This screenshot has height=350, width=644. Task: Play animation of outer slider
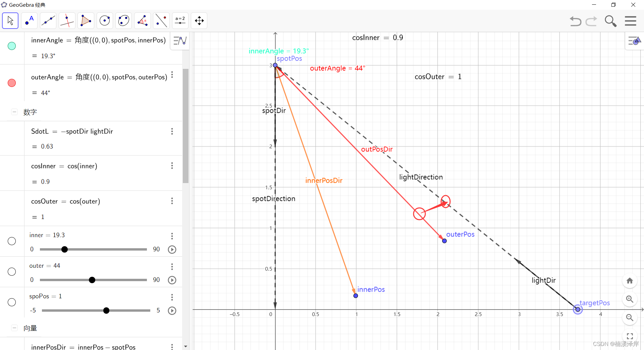click(x=172, y=280)
